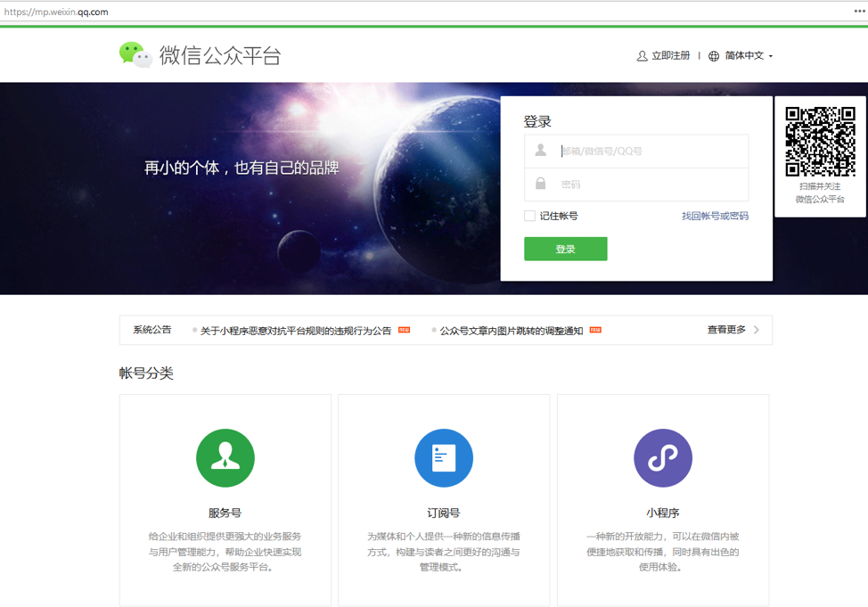Click the 登录 heading in the login panel
Screen dimensions: 868x607
click(537, 122)
